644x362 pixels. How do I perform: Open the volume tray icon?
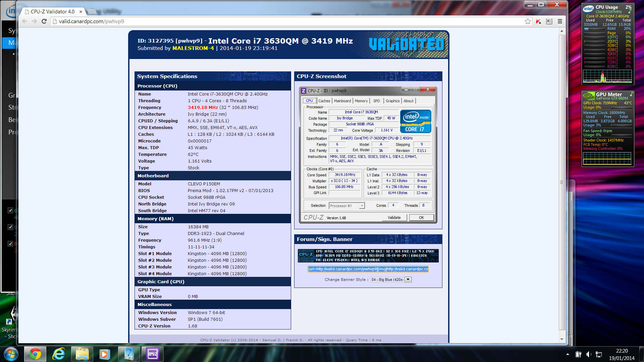click(589, 354)
